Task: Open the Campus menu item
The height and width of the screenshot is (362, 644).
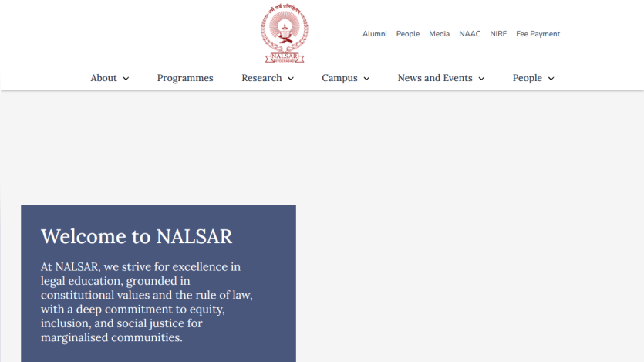Action: coord(339,78)
